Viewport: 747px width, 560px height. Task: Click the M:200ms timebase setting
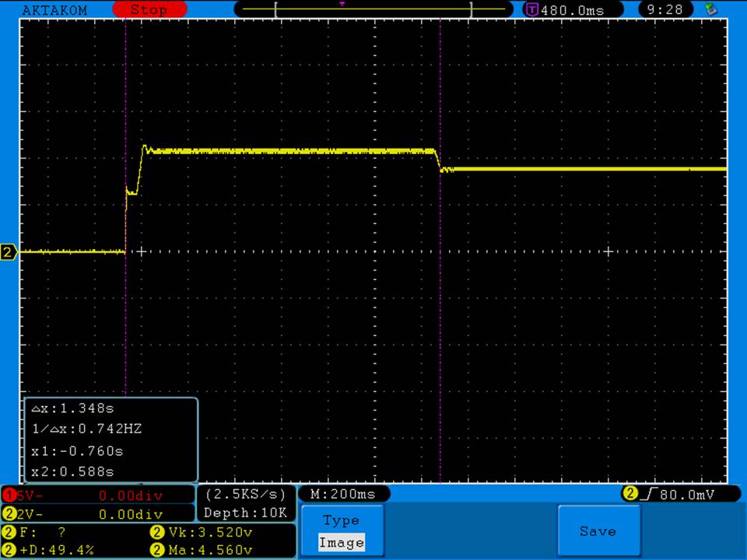point(343,495)
